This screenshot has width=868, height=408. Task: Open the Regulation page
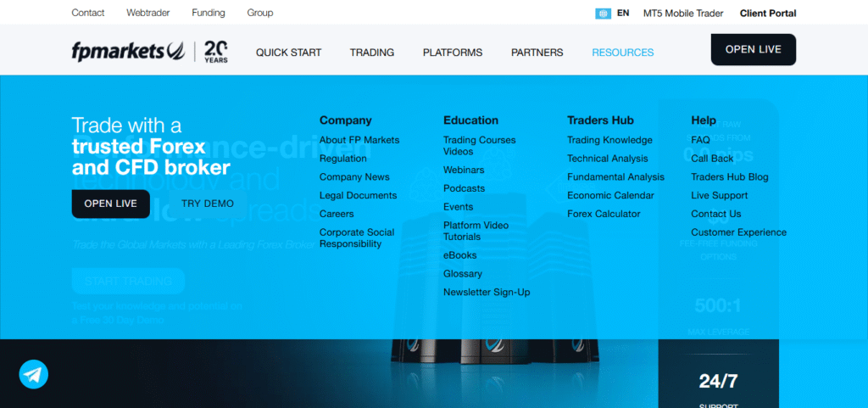(x=343, y=159)
